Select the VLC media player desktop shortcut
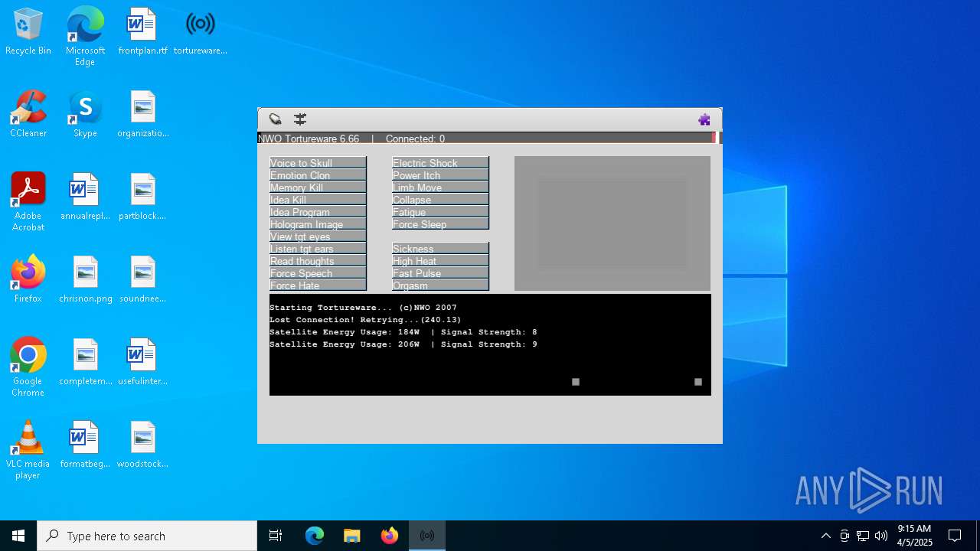 tap(28, 450)
